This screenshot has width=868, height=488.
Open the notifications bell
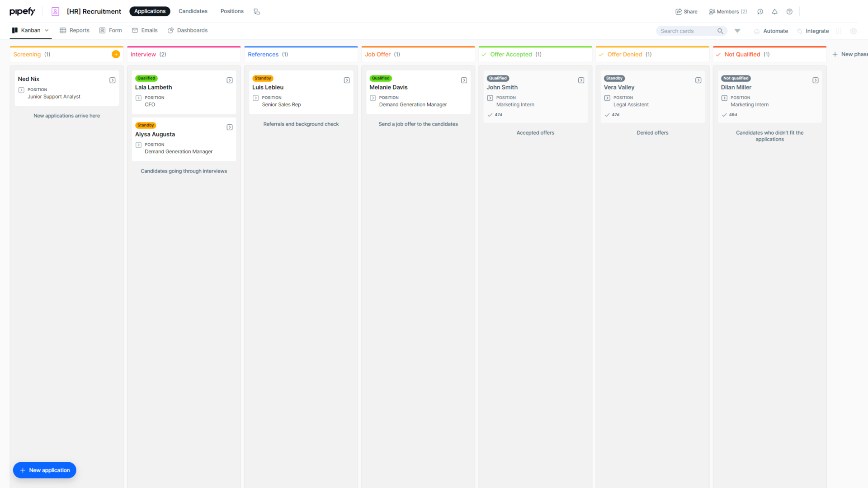(x=774, y=12)
